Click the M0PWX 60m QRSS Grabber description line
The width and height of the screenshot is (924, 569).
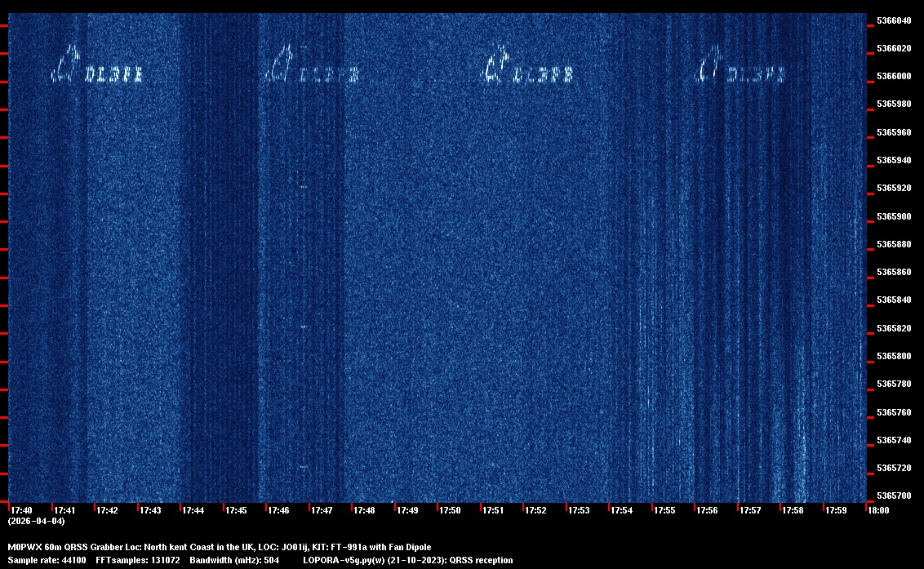[220, 547]
